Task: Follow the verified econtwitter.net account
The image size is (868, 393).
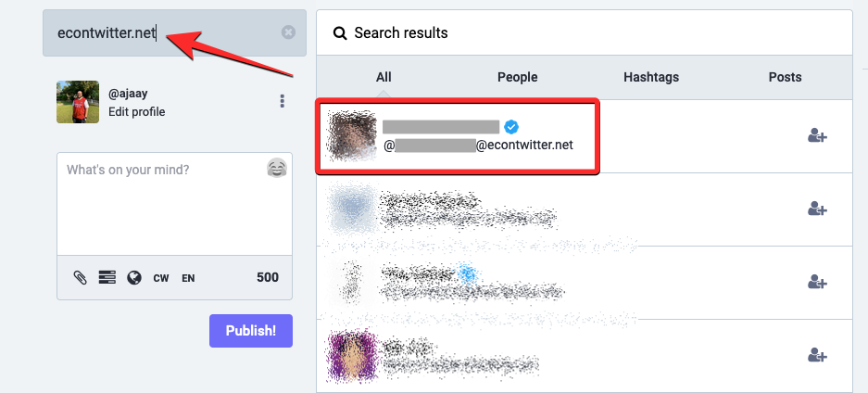Action: coord(817,136)
